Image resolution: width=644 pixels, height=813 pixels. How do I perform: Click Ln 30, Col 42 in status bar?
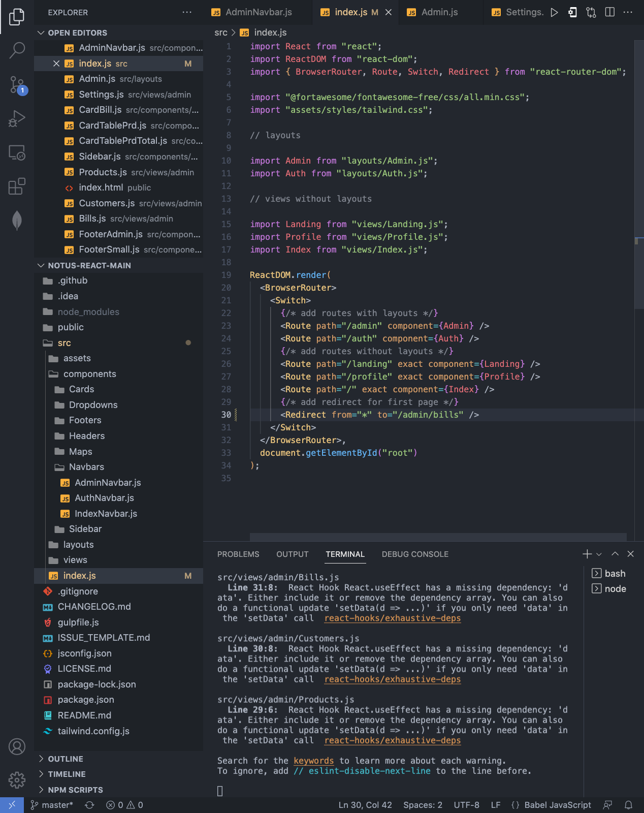365,805
